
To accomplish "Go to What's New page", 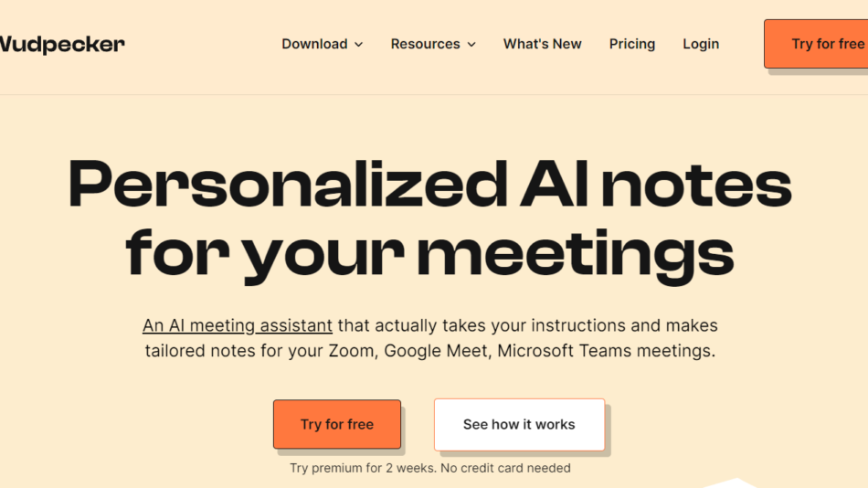I will (542, 44).
